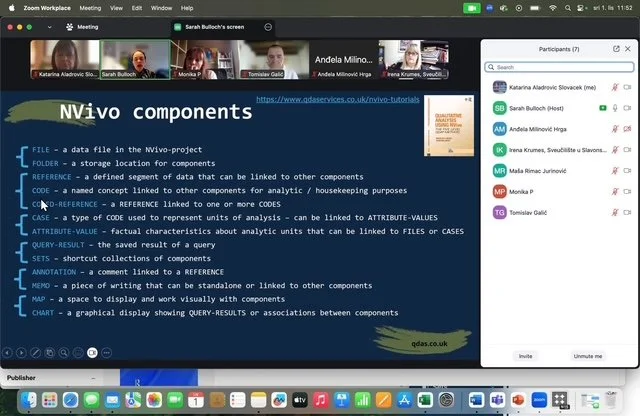Open Photos from the Dock
This screenshot has height=416, width=640.
(154, 400)
